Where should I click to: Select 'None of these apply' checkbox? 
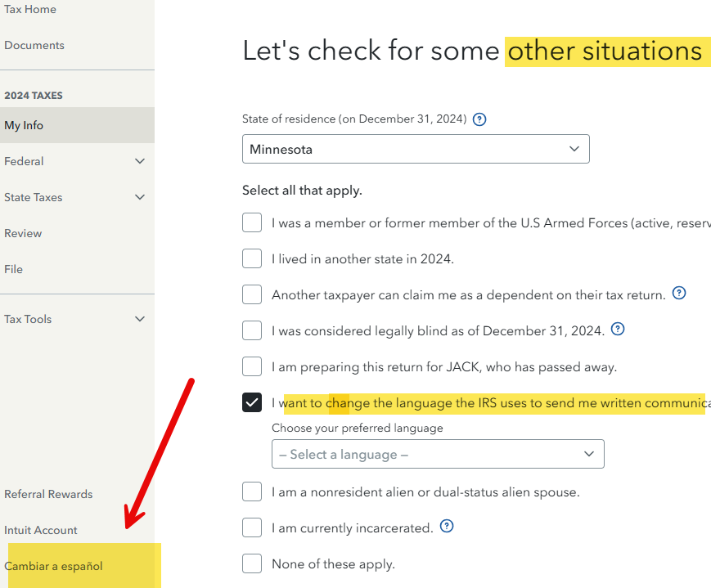pyautogui.click(x=252, y=563)
